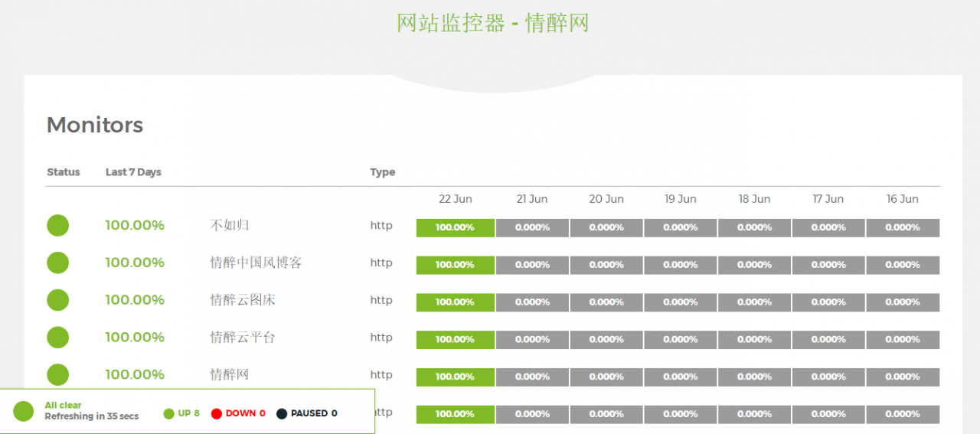Click the green status circle for 情醉云平台
The width and height of the screenshot is (980, 434).
[x=57, y=338]
